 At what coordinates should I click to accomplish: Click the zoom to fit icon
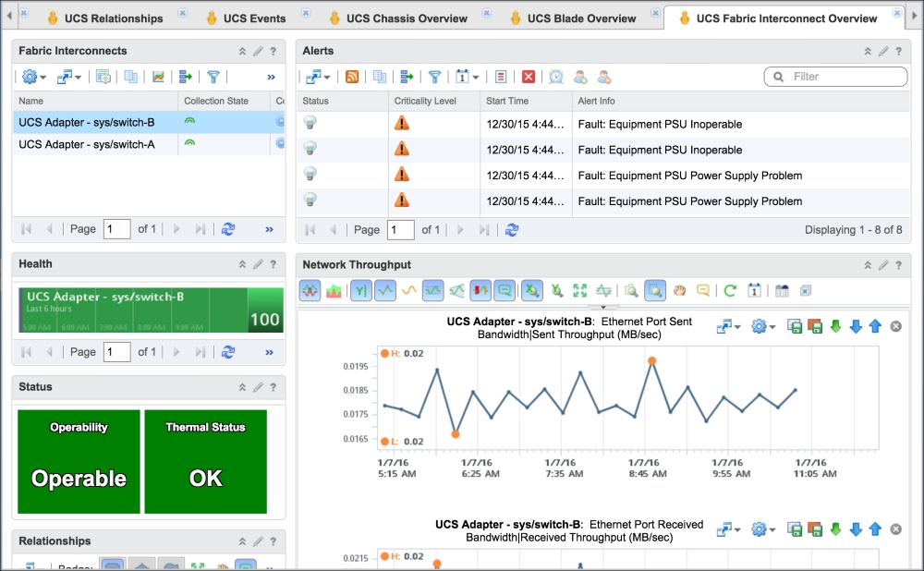pos(580,290)
